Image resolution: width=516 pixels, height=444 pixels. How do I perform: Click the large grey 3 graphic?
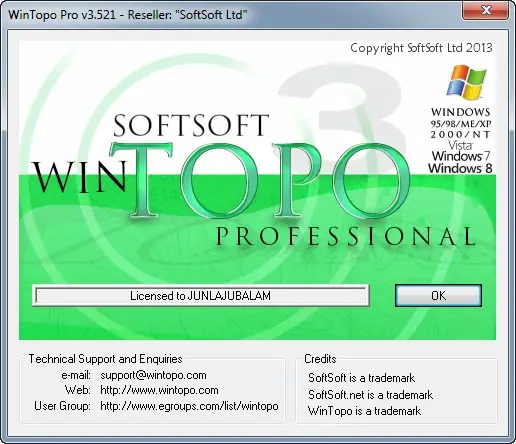coord(343,110)
